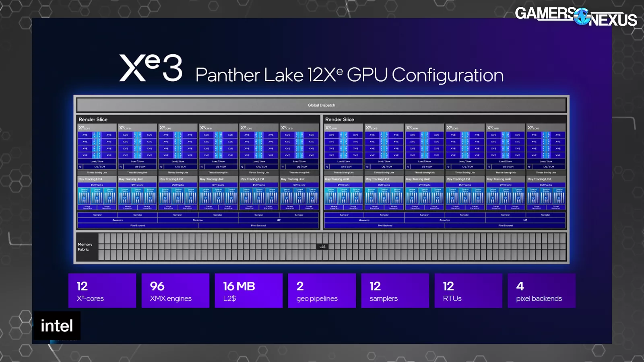Select the 96 XMX engines tile
This screenshot has width=644, height=362.
point(175,291)
